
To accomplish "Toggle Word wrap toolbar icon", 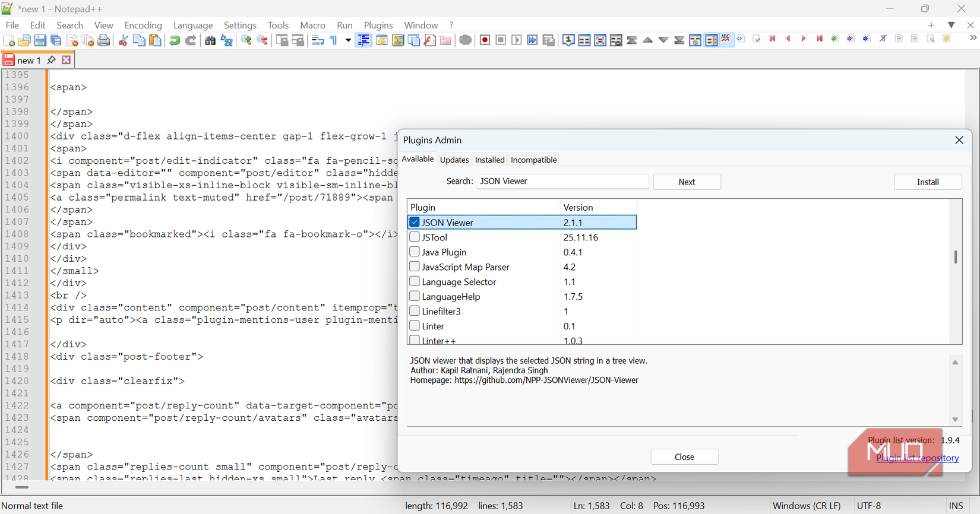I will coord(318,40).
